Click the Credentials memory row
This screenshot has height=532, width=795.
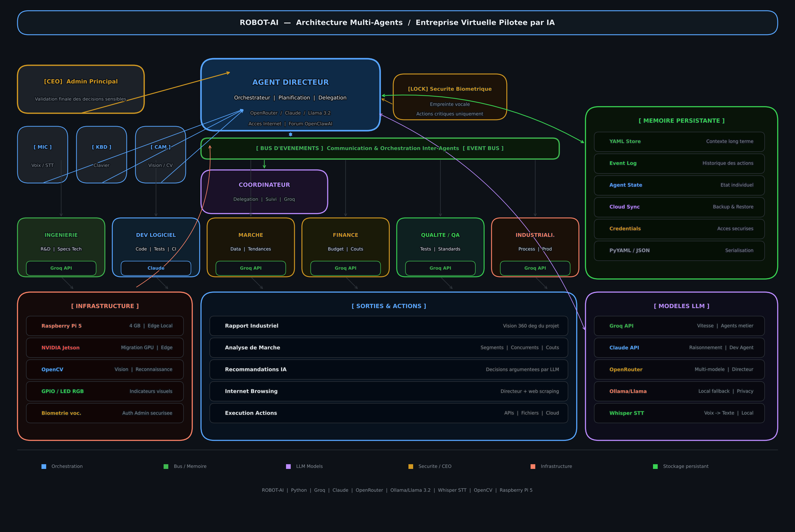(679, 229)
